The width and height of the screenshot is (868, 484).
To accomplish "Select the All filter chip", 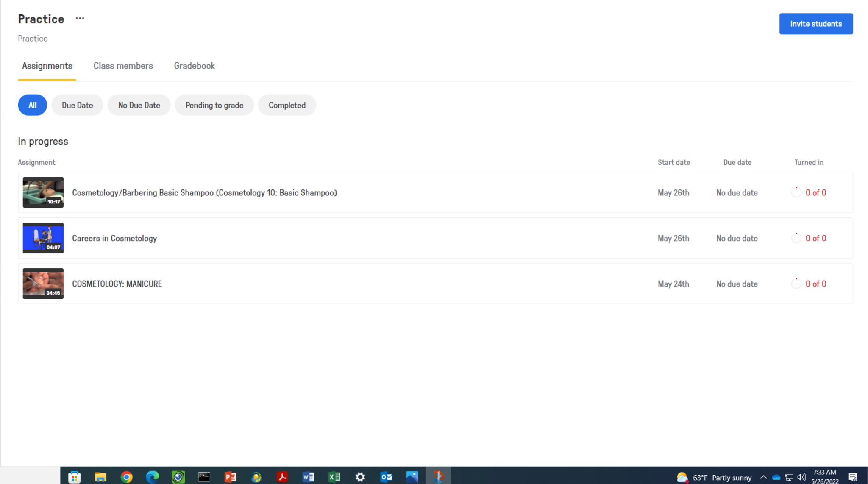I will tap(32, 105).
